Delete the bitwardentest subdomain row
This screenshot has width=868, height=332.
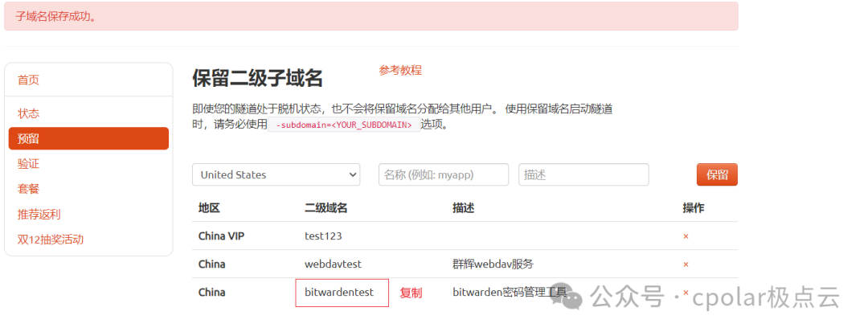point(686,292)
